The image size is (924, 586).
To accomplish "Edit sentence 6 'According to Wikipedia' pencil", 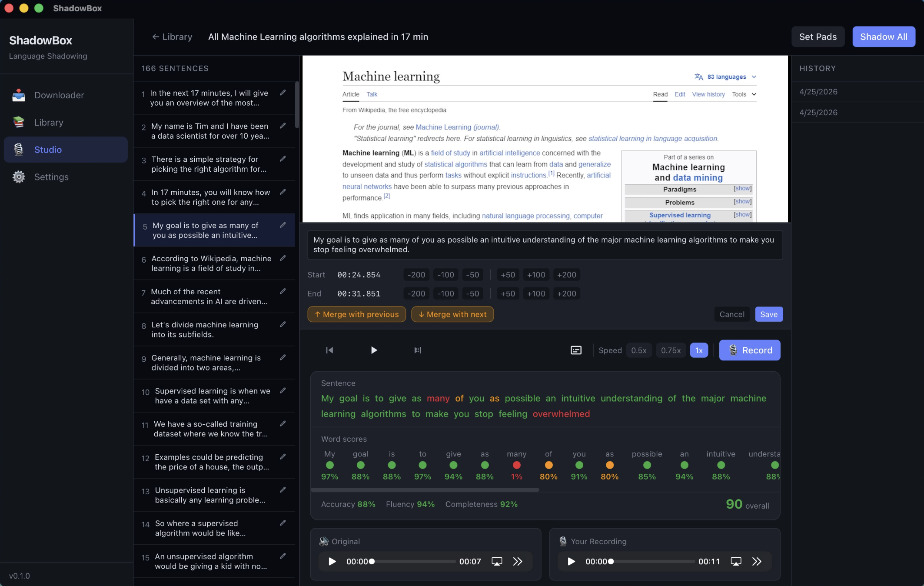I will pos(283,258).
